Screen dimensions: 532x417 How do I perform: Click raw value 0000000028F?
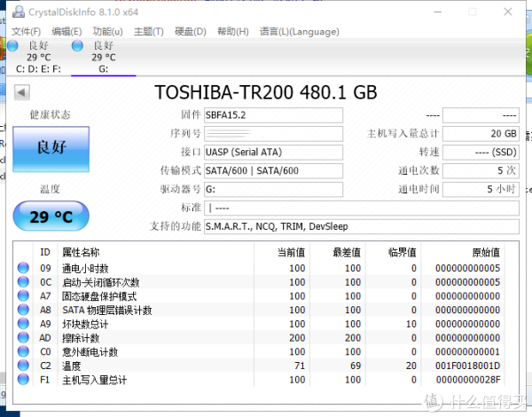pos(468,380)
